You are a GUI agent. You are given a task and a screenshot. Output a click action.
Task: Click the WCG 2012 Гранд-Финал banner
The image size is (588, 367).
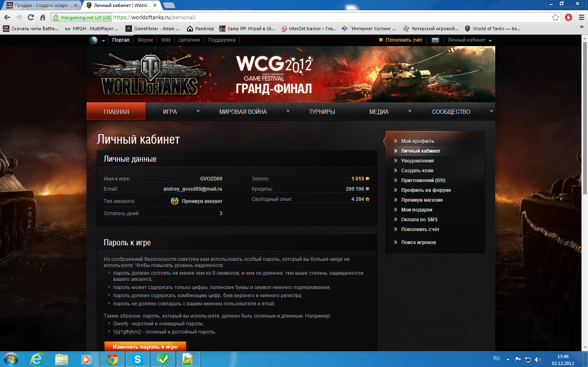coord(274,75)
